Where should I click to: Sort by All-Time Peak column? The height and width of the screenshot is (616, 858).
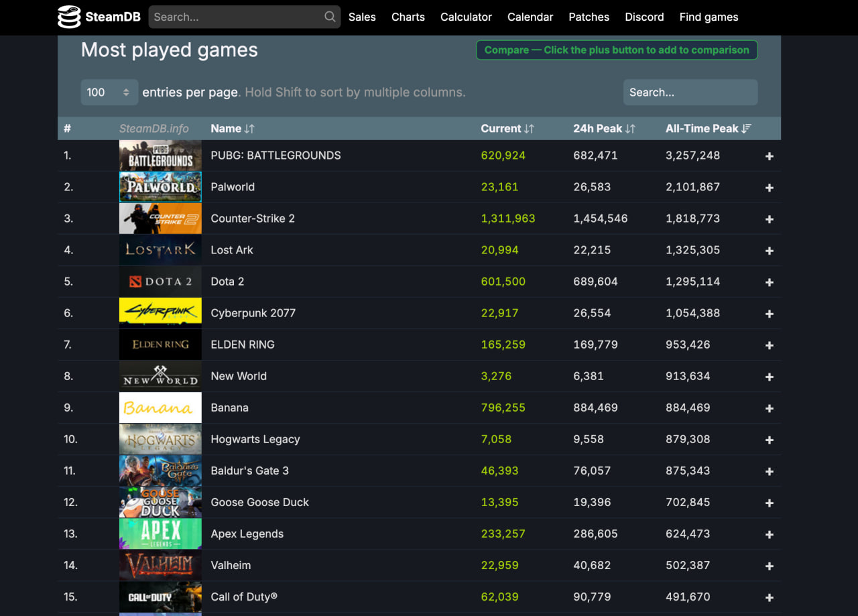tap(709, 129)
